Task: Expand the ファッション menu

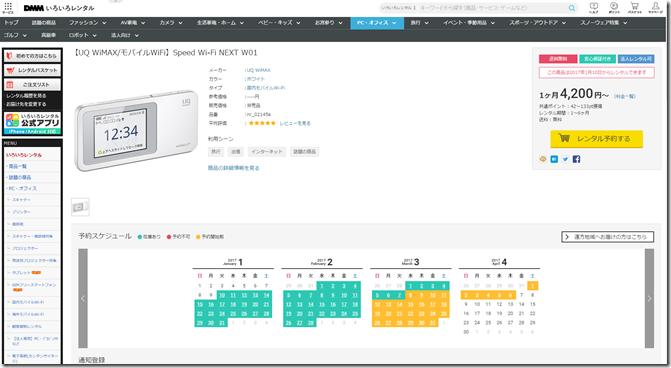Action: [x=88, y=23]
